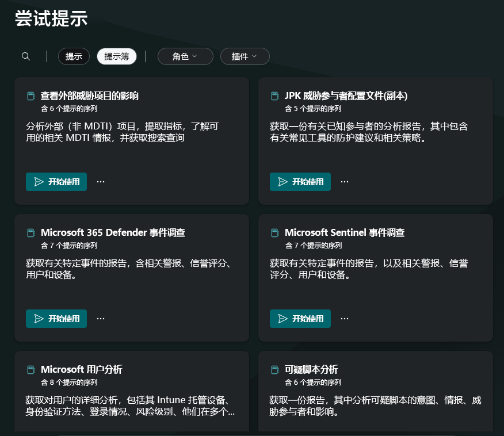Click the 尝试提示 page heading
Image resolution: width=504 pixels, height=436 pixels.
pos(51,18)
